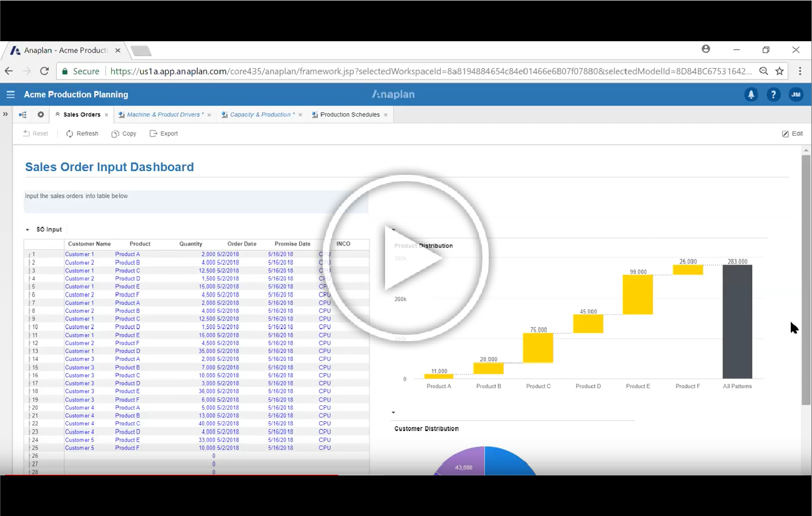Screen dimensions: 812x516
Task: Bookmark this page with star icon
Action: pos(780,71)
